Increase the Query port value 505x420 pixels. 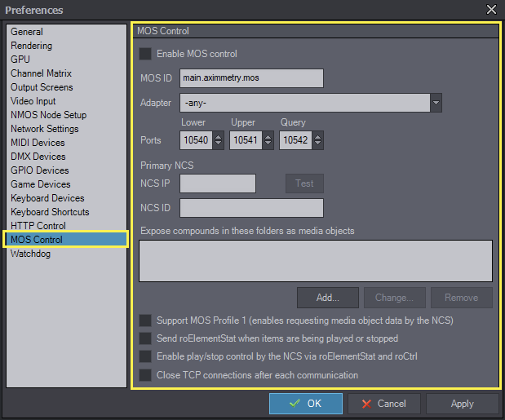tap(317, 137)
